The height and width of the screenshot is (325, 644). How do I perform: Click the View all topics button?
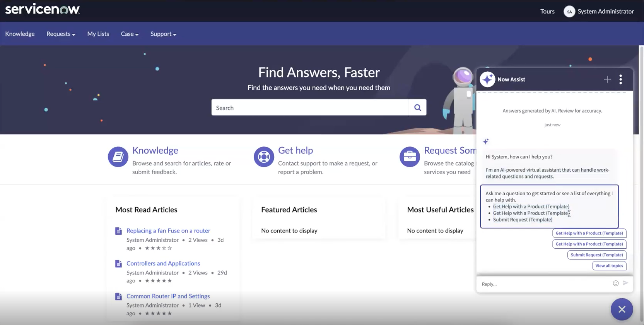[609, 266]
